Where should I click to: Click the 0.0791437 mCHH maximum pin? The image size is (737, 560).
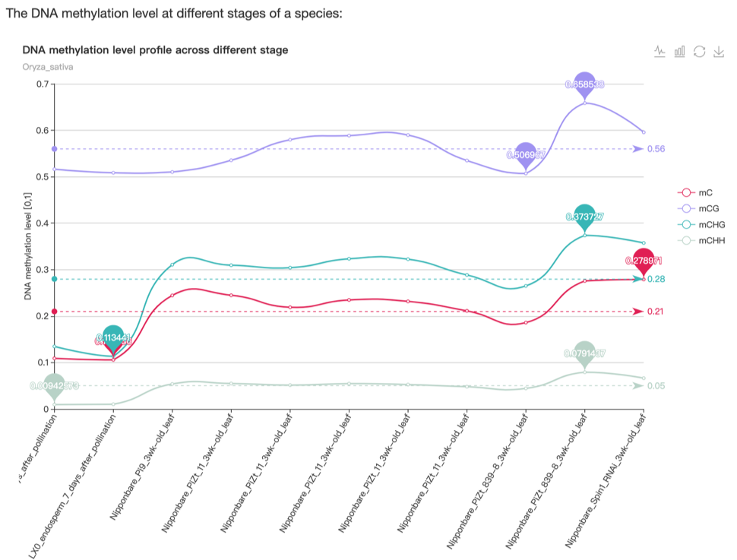point(584,353)
